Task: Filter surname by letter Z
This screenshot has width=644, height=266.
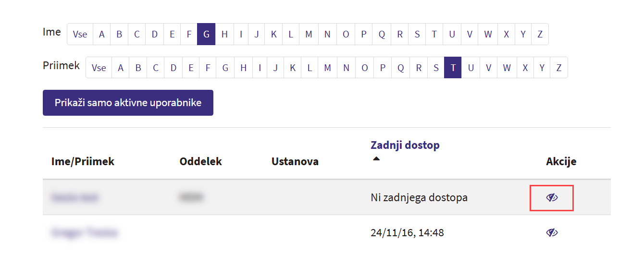Action: pyautogui.click(x=559, y=68)
